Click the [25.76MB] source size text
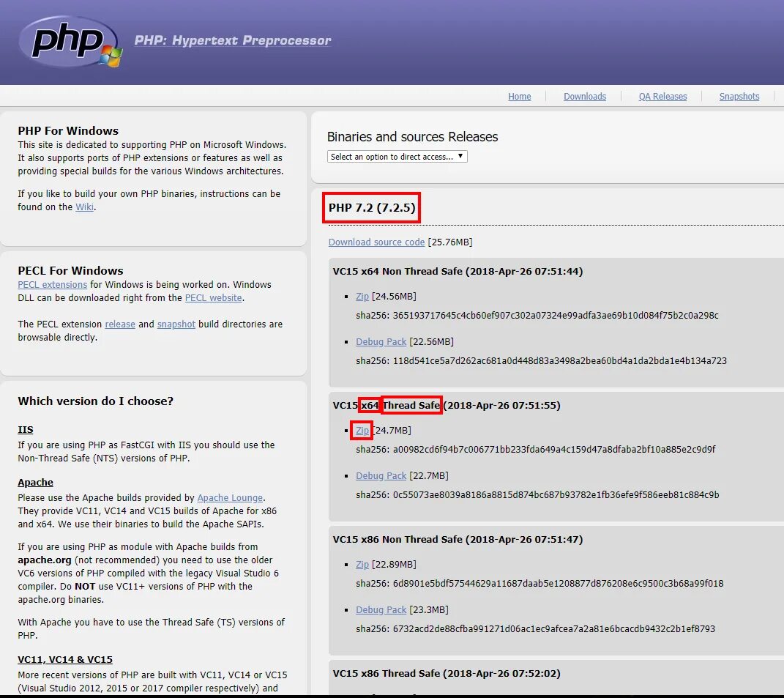784x698 pixels. (450, 242)
